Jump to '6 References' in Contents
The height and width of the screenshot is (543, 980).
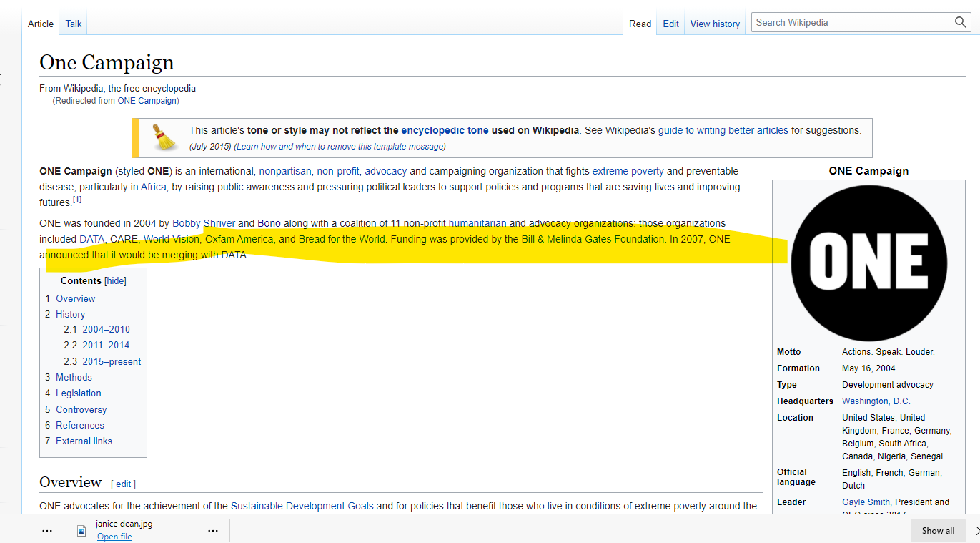tap(74, 425)
